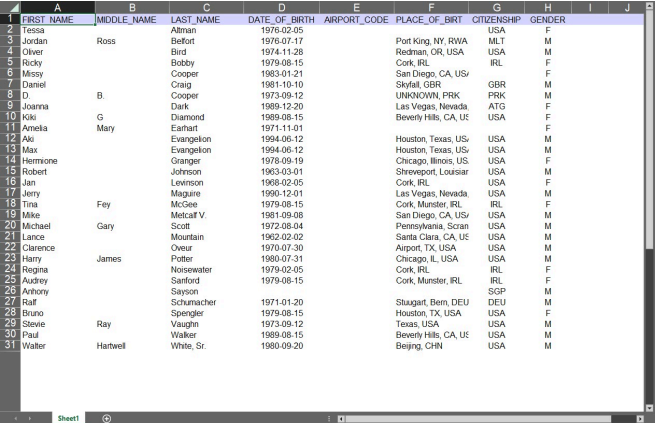655x423 pixels.
Task: Click the first name cell Clarence
Action: 58,248
